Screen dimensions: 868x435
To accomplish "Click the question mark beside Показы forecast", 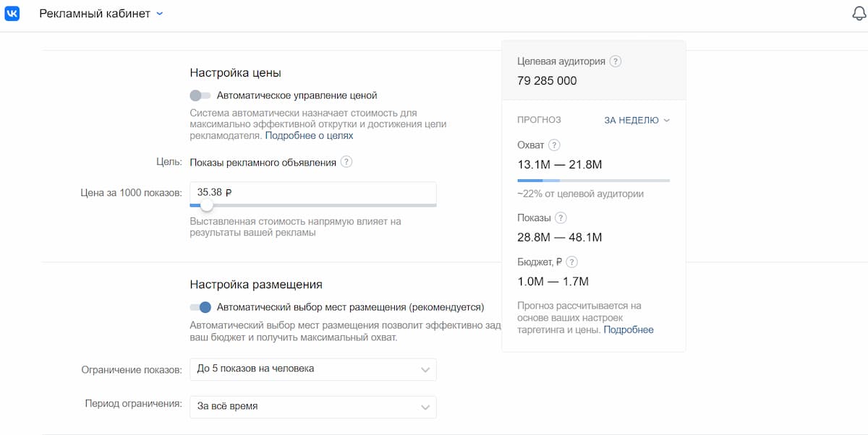I will [x=561, y=217].
